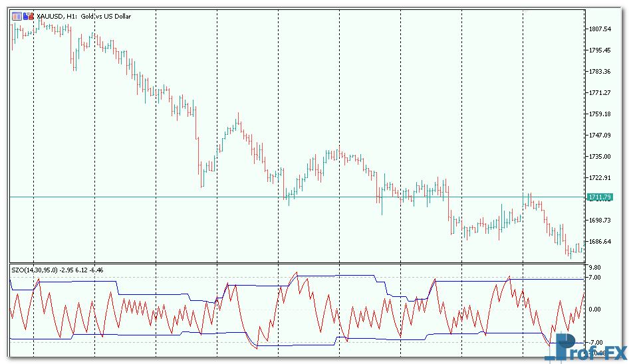Click the 0.00 indicator zero level label
The image size is (629, 364).
(x=595, y=310)
